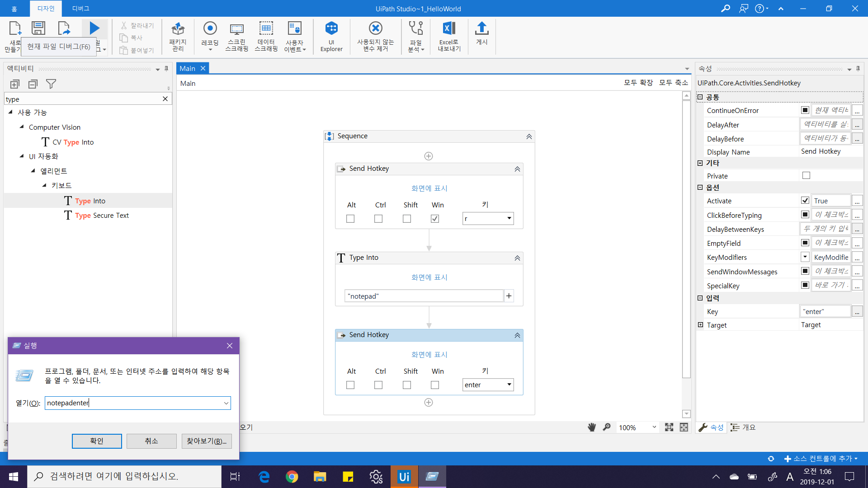Open the zoom percentage dropdown
The height and width of the screenshot is (488, 868).
click(x=654, y=427)
